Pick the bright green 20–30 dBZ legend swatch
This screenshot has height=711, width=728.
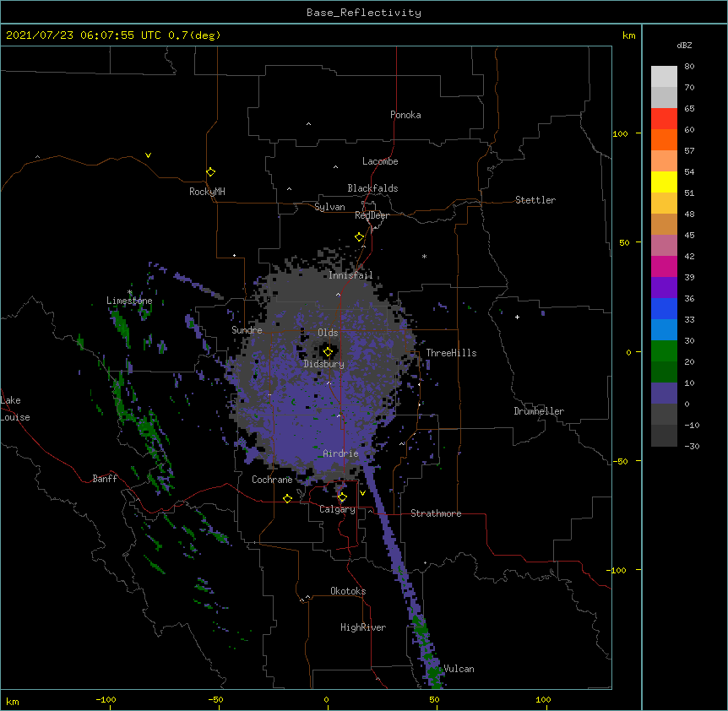point(664,351)
